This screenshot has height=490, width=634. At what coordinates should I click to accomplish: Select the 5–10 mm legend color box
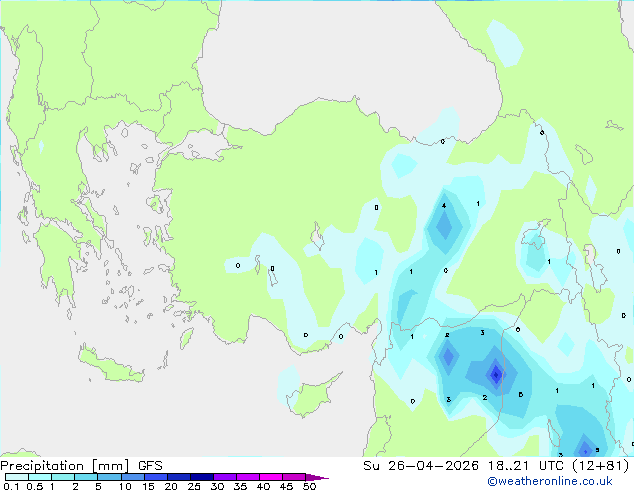coord(109,477)
